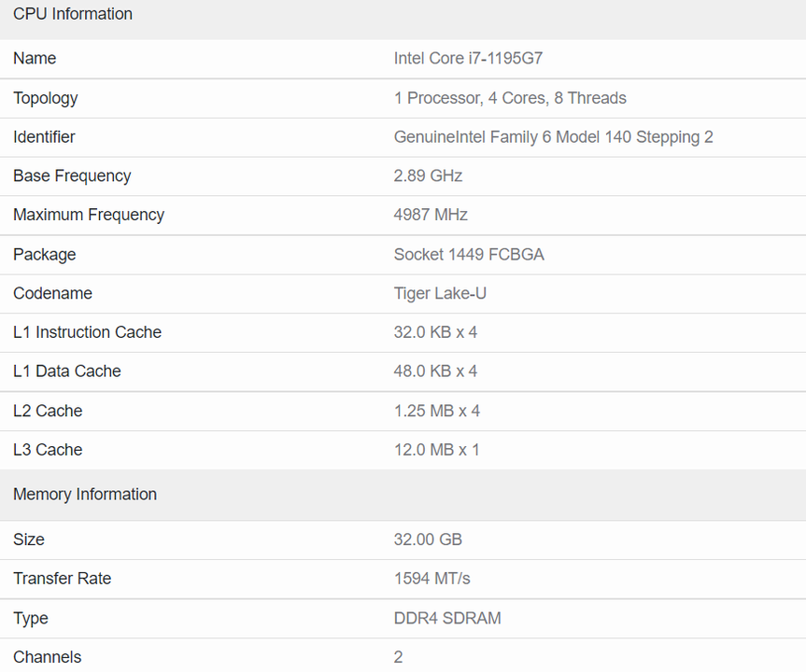This screenshot has height=672, width=806.
Task: Click the Topology row
Action: coord(45,98)
